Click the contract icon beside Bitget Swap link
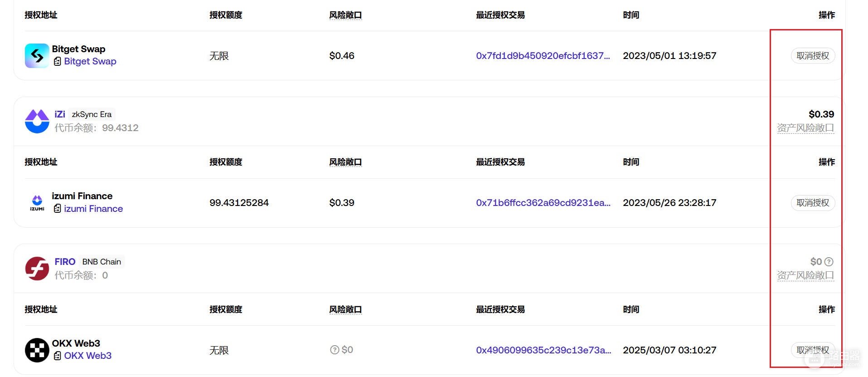Screen dimensions: 868x377 click(x=57, y=61)
